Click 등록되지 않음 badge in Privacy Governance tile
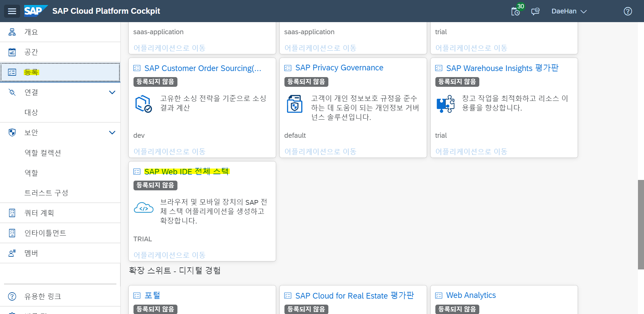Image resolution: width=644 pixels, height=314 pixels. (306, 82)
